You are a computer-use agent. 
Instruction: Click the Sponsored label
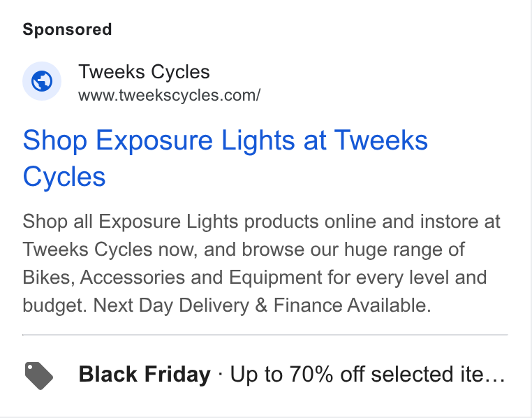click(67, 29)
